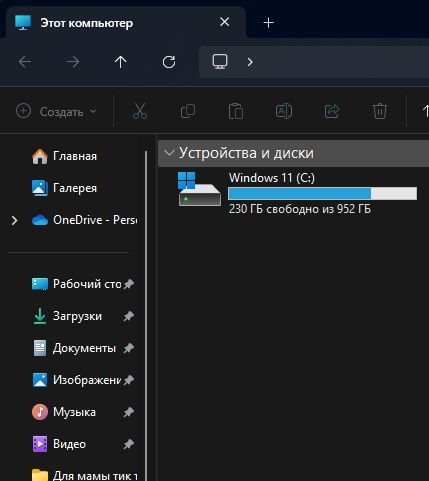This screenshot has height=481, width=429.
Task: Click the Share icon in toolbar
Action: 332,111
